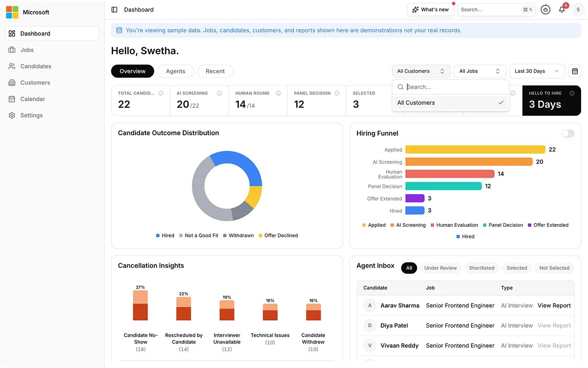Image resolution: width=588 pixels, height=368 pixels.
Task: Select the All Customers option in the list
Action: (451, 103)
